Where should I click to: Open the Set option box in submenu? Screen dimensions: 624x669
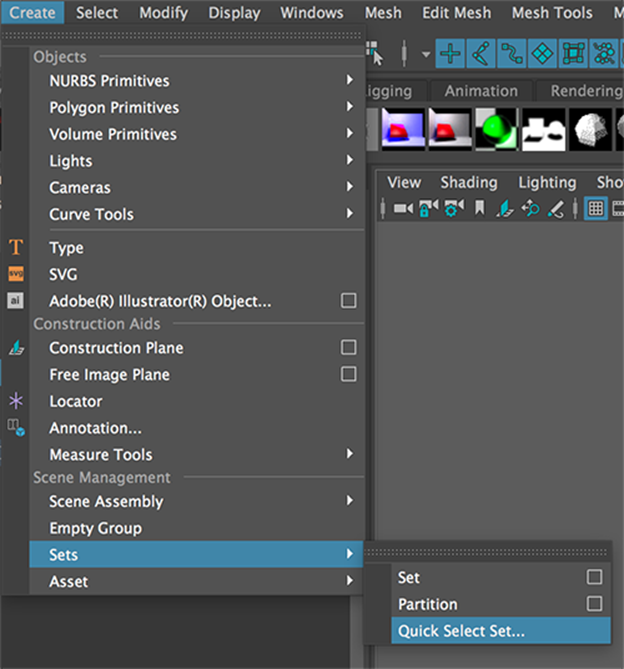tap(594, 577)
